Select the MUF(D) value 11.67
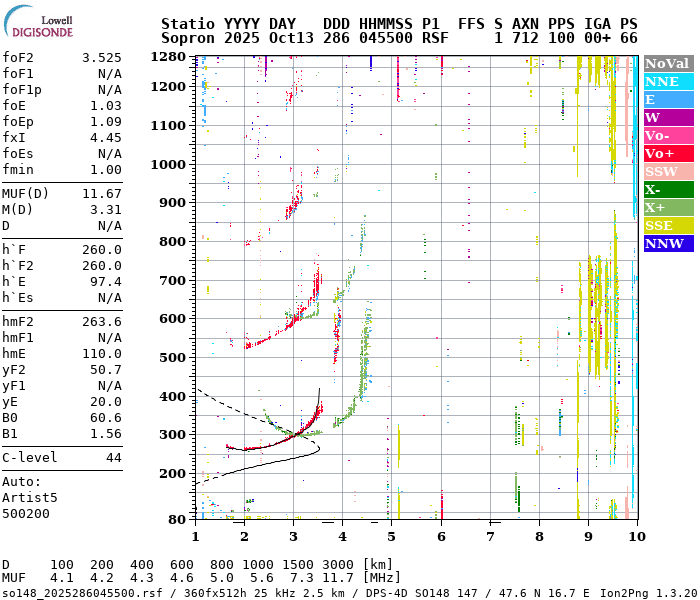This screenshot has width=700, height=600. [101, 193]
